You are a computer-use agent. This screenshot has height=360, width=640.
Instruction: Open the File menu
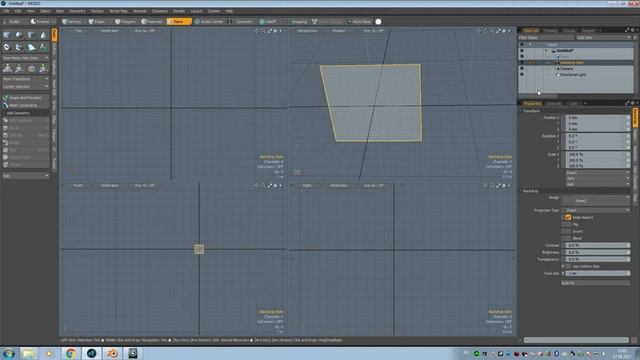[x=7, y=11]
